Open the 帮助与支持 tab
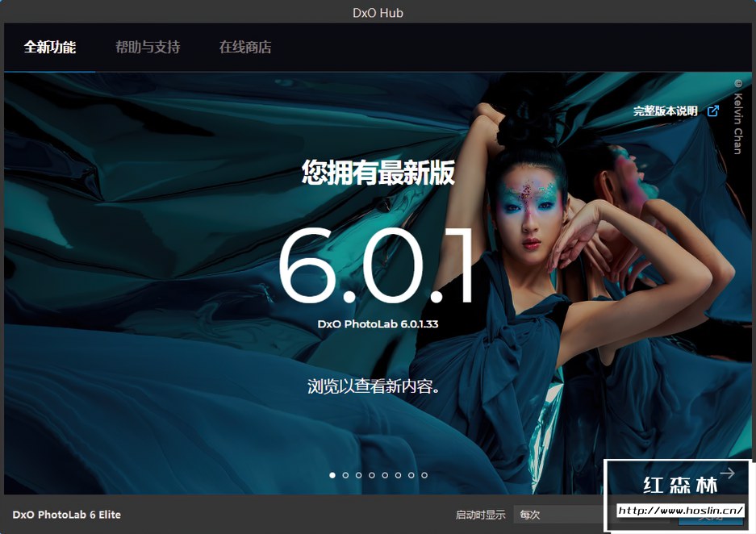The width and height of the screenshot is (756, 534). [148, 48]
